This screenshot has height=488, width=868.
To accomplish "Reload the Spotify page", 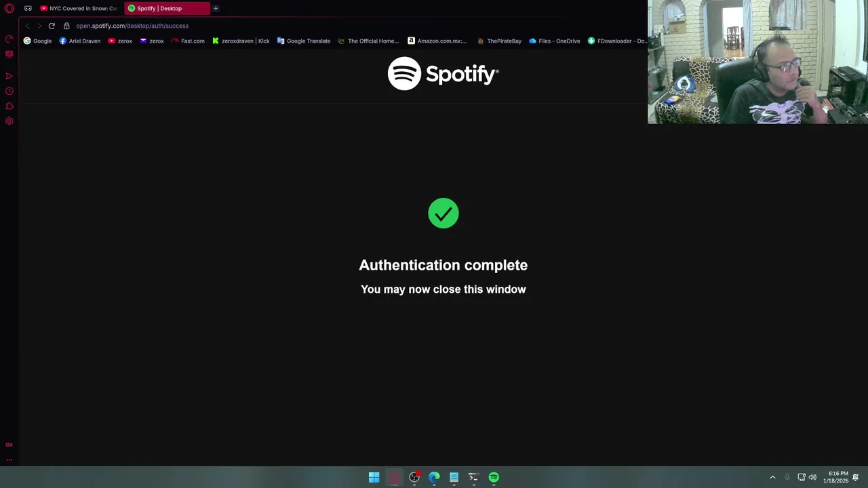I will (x=52, y=26).
